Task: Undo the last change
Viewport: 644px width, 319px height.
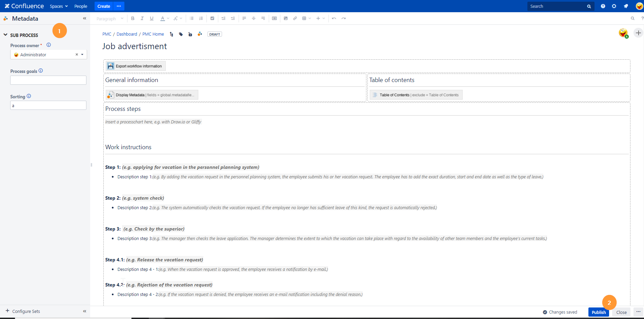Action: [334, 18]
